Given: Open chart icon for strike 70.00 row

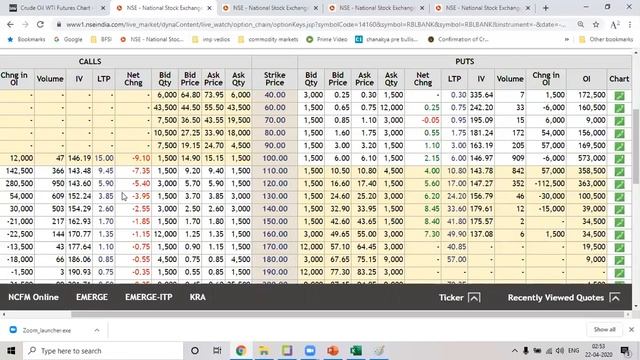Looking at the screenshot, I should (619, 121).
